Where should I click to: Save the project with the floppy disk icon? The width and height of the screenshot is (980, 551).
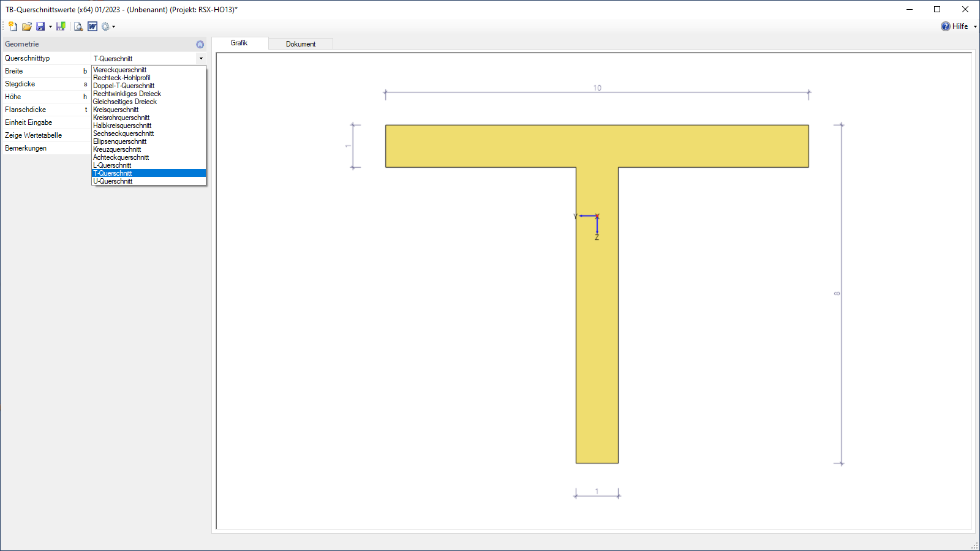[x=40, y=26]
